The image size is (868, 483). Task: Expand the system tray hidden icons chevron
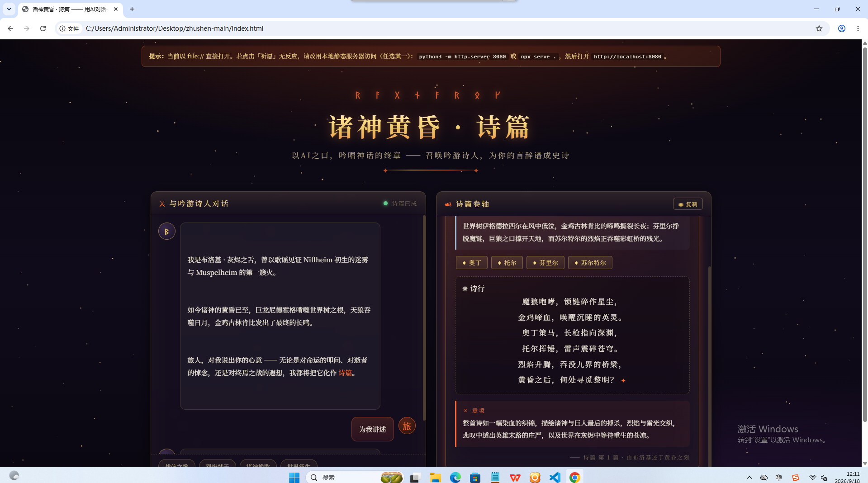tap(749, 478)
